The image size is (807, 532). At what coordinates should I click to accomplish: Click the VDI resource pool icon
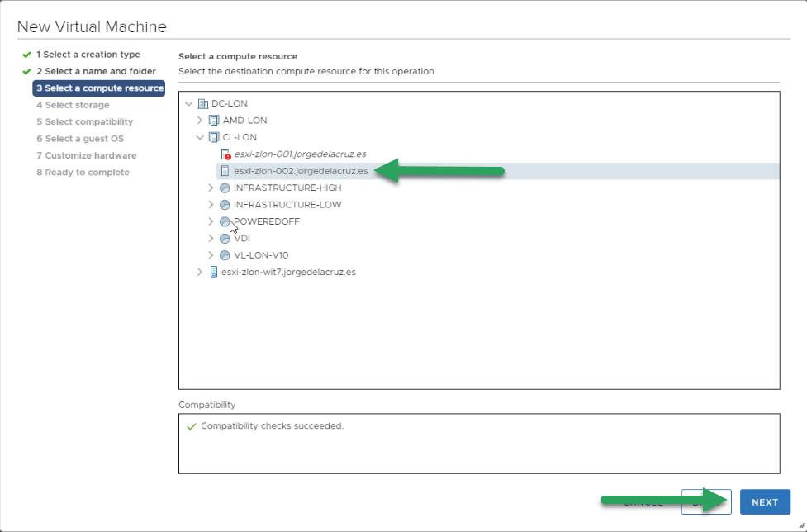pyautogui.click(x=225, y=239)
